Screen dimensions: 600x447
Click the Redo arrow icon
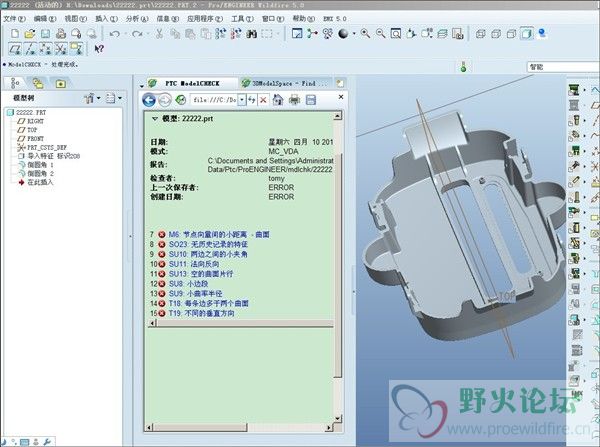pyautogui.click(x=136, y=34)
